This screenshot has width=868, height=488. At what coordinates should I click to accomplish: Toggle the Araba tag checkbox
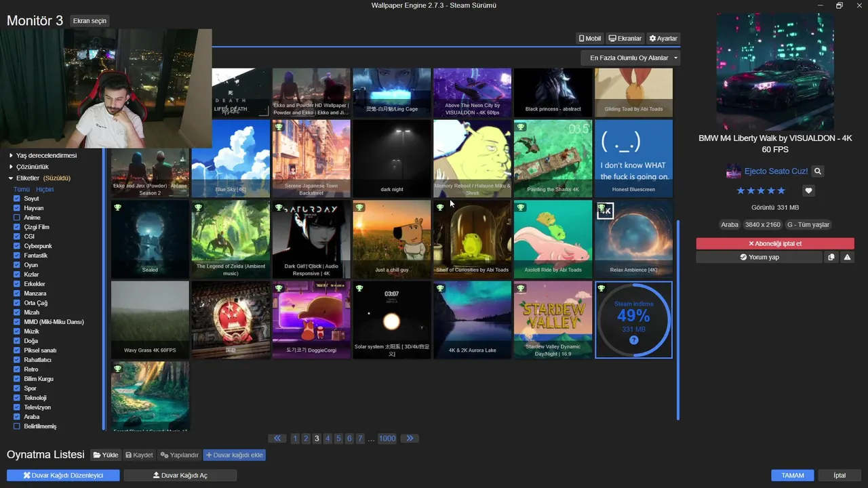coord(17,417)
